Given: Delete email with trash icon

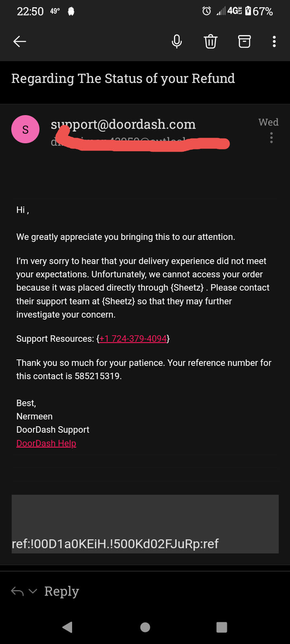Looking at the screenshot, I should (x=210, y=41).
